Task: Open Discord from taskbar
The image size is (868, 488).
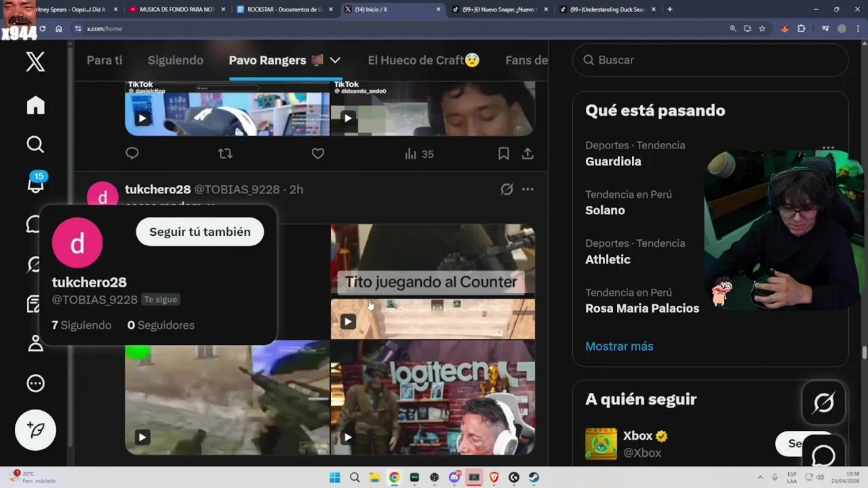Action: [x=454, y=477]
